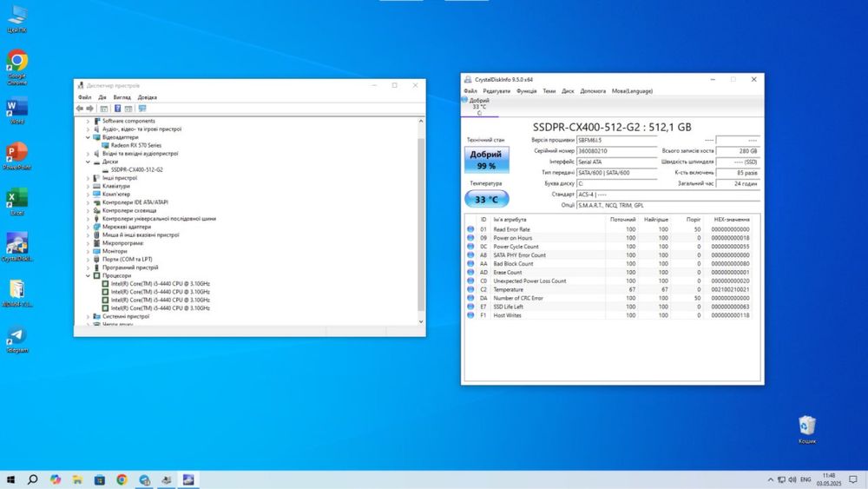Select SSDPR-CX400-512-G2 in Device Manager tree
The height and width of the screenshot is (489, 868).
137,169
